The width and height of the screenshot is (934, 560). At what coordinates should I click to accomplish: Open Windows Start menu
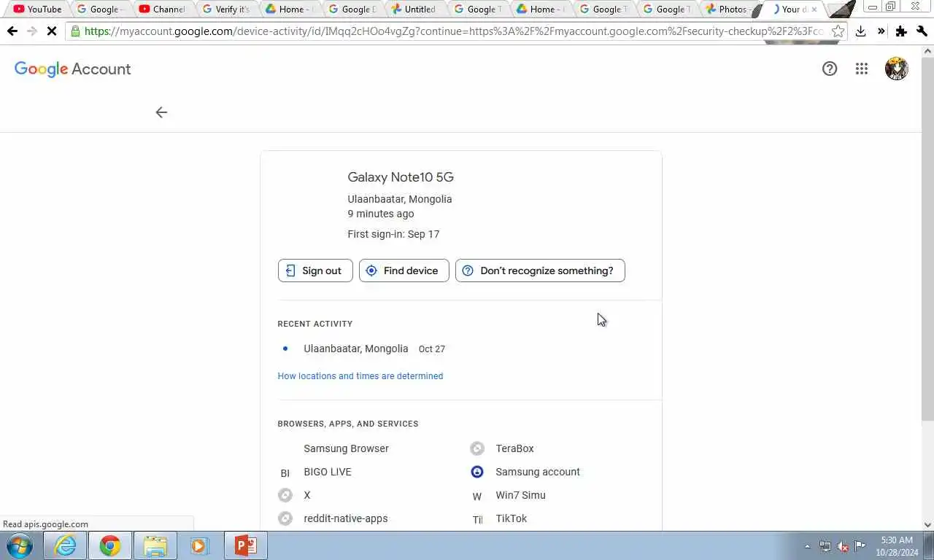[20, 545]
